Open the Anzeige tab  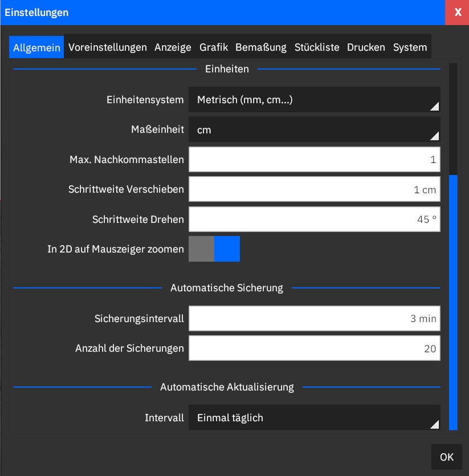pos(173,47)
